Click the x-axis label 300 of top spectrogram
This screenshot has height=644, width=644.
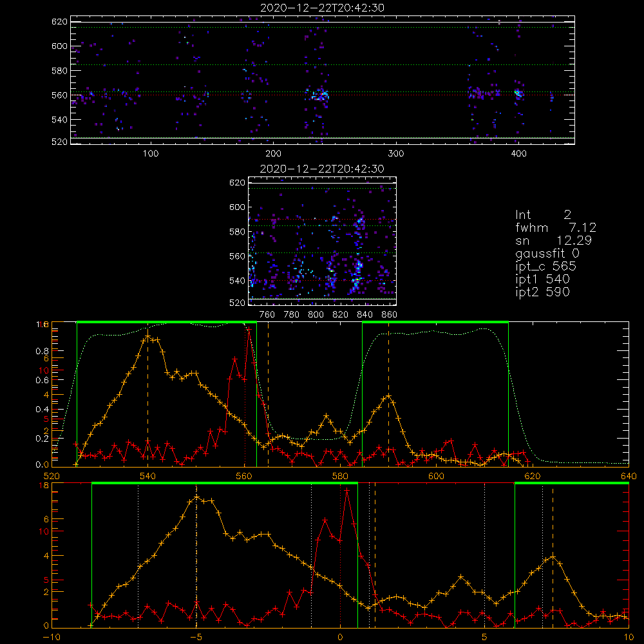point(396,154)
